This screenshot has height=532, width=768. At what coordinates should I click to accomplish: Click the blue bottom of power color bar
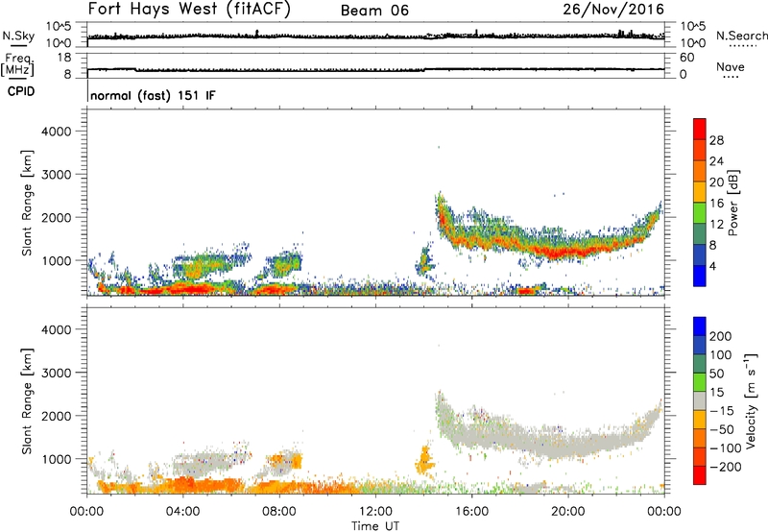click(700, 277)
